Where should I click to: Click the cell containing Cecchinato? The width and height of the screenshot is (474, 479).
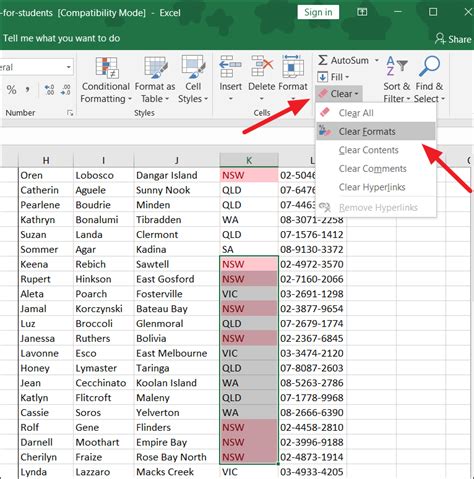pos(104,383)
